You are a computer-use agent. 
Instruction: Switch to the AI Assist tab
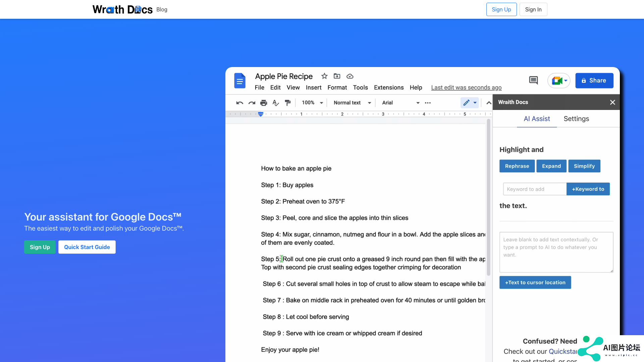537,119
